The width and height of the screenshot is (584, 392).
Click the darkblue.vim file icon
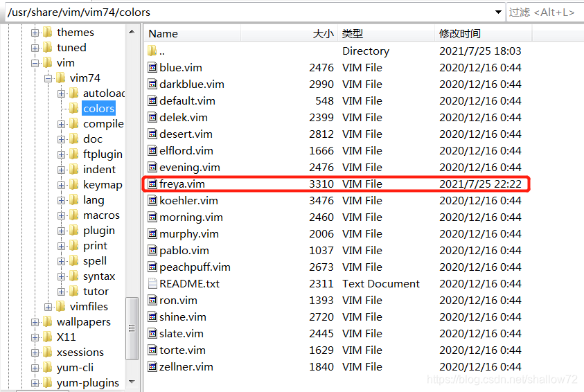click(x=152, y=84)
